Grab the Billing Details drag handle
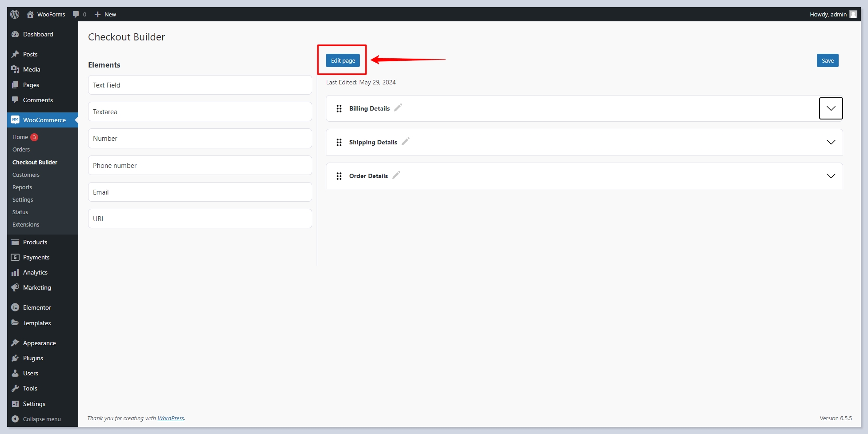 [x=339, y=108]
